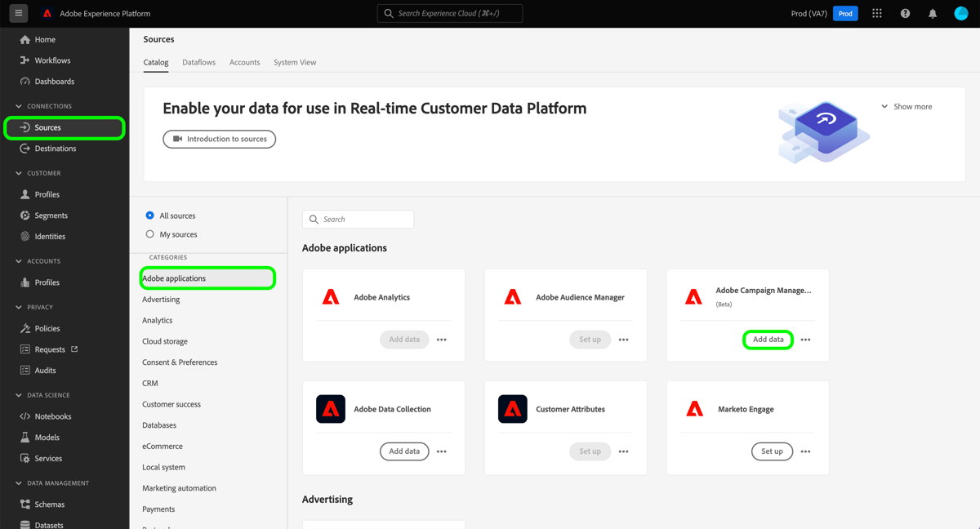The width and height of the screenshot is (980, 529).
Task: Open the more options menu for Adobe Analytics
Action: tap(441, 339)
